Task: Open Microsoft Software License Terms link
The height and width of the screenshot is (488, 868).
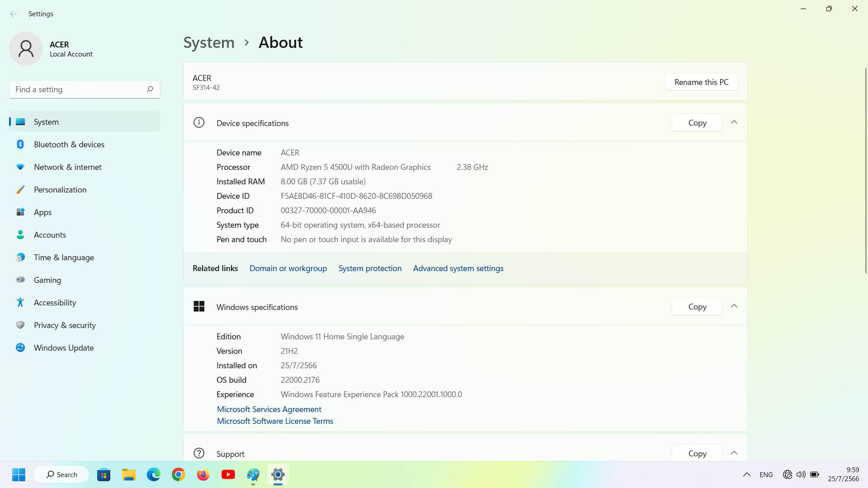Action: (x=275, y=421)
